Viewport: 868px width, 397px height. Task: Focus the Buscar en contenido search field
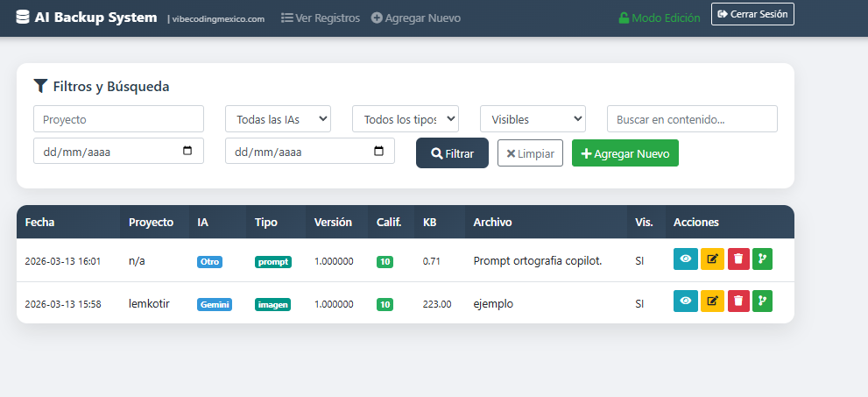click(692, 119)
